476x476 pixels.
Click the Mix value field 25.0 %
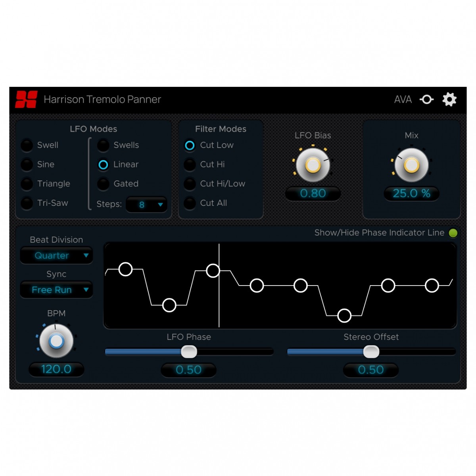click(x=411, y=194)
